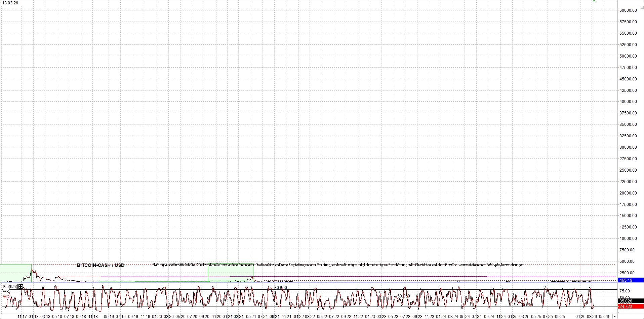The height and width of the screenshot is (319, 644).
Task: Click the 50.000 stochastic level label
Action: click(403, 296)
